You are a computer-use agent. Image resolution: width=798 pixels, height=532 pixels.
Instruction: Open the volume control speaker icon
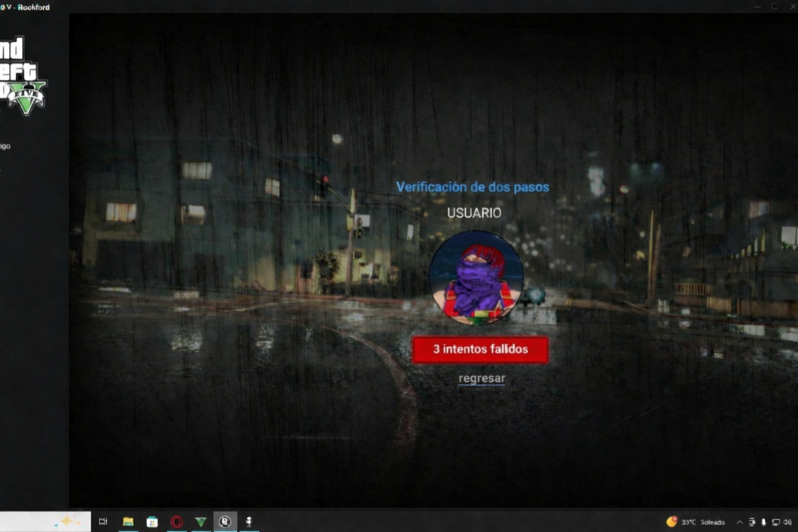pyautogui.click(x=788, y=522)
